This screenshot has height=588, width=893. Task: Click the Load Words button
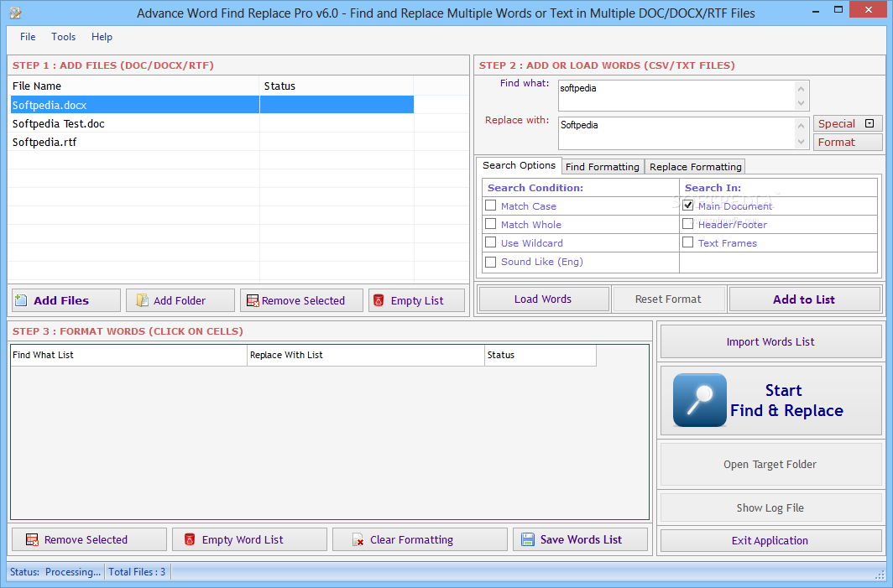pyautogui.click(x=543, y=299)
